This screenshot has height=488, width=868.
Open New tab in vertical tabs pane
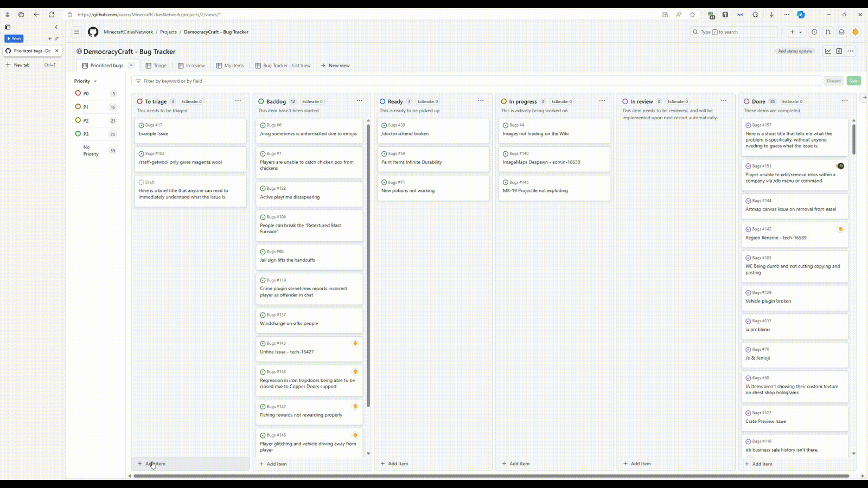tap(31, 65)
